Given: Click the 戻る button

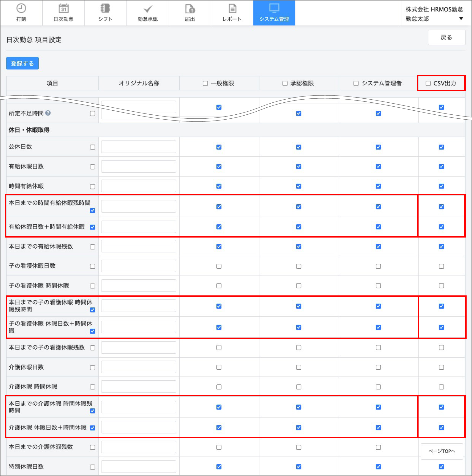Looking at the screenshot, I should 446,37.
